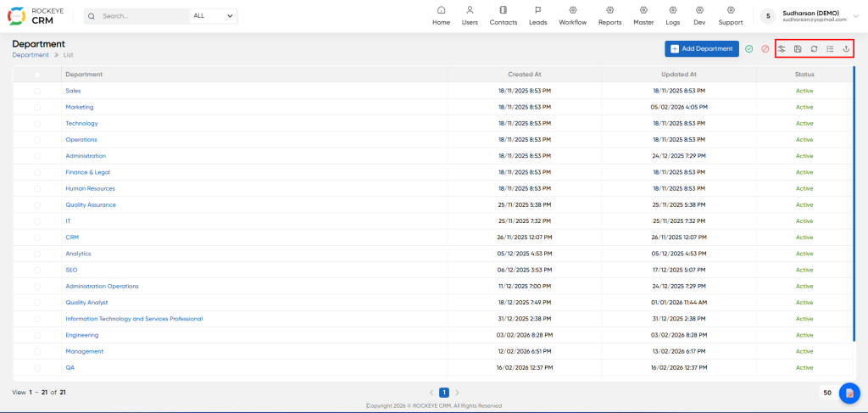Click the floating notes icon button
This screenshot has height=413, width=868.
[x=849, y=393]
